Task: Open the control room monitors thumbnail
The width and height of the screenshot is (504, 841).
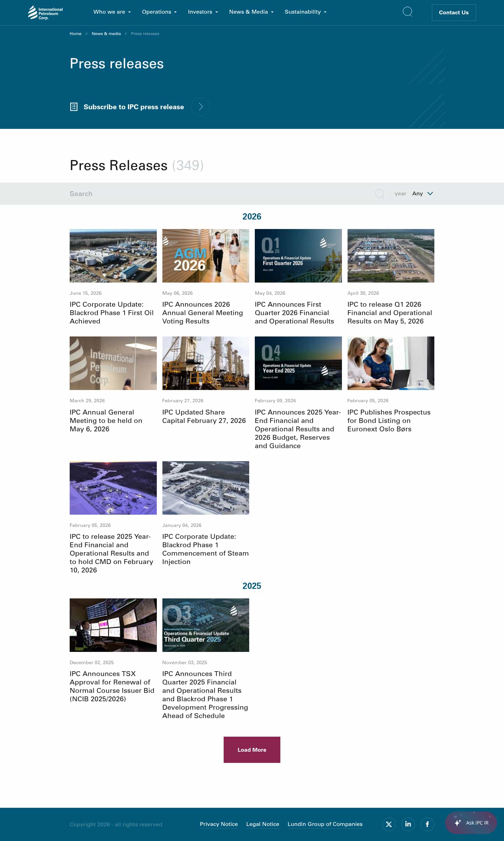Action: tap(113, 625)
